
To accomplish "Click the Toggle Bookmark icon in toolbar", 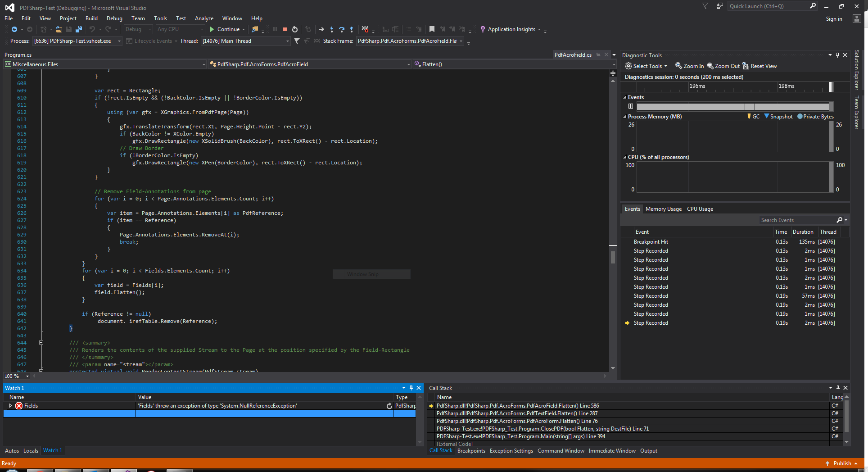I will coord(432,29).
